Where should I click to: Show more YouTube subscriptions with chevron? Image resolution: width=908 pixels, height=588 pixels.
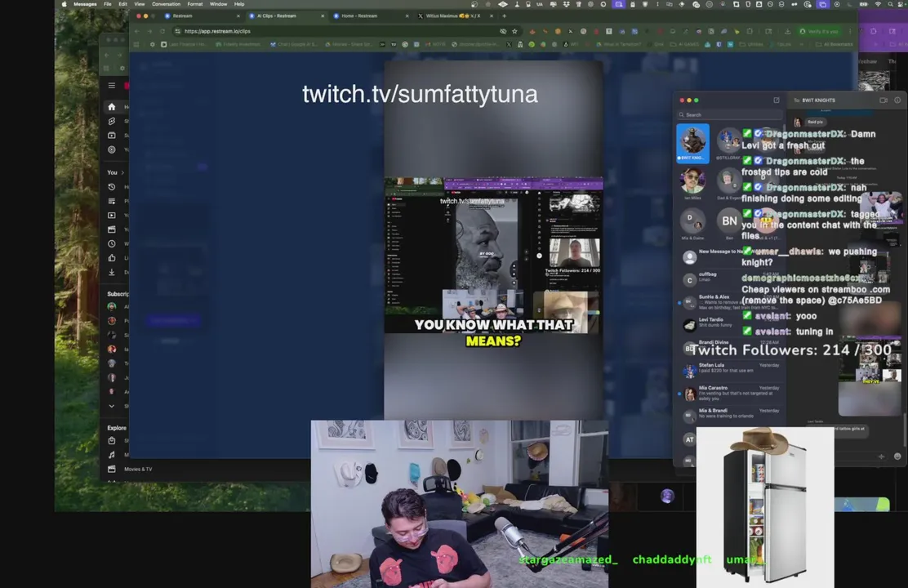point(112,406)
